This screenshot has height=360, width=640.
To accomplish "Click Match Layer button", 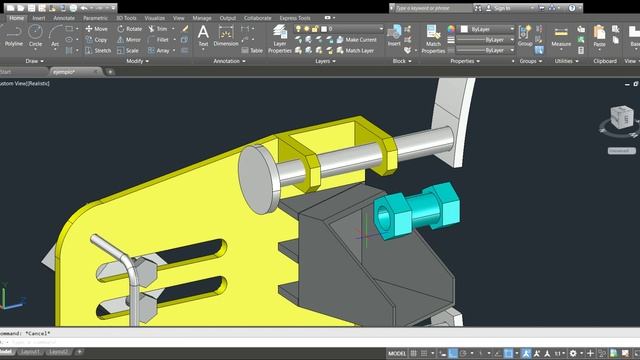I will coord(355,51).
